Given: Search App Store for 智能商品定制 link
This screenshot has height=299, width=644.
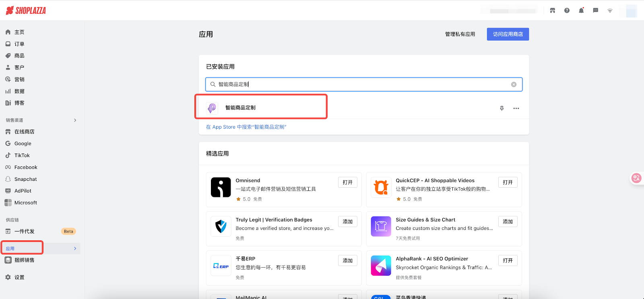Looking at the screenshot, I should point(246,127).
